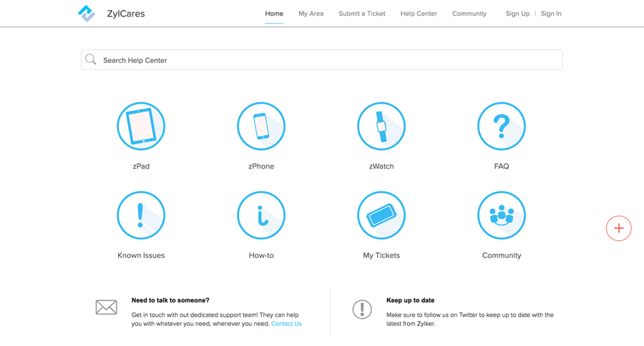Click the search magnifier icon
Viewport: 644px width, 346px height.
coord(91,60)
